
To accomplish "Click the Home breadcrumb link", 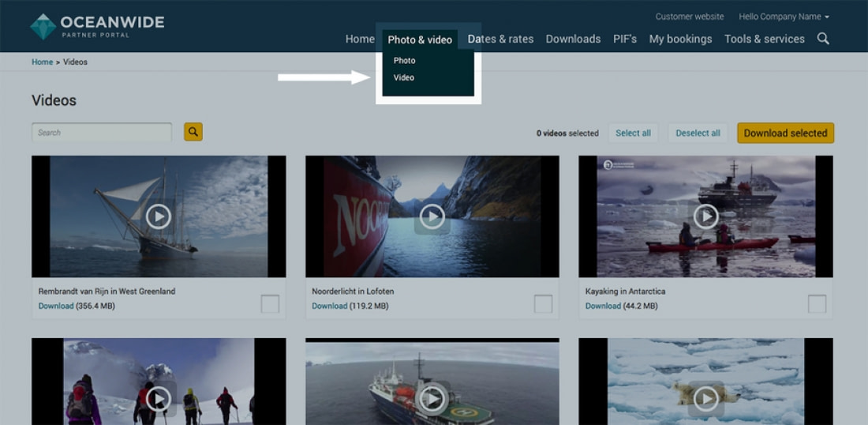I will click(42, 62).
